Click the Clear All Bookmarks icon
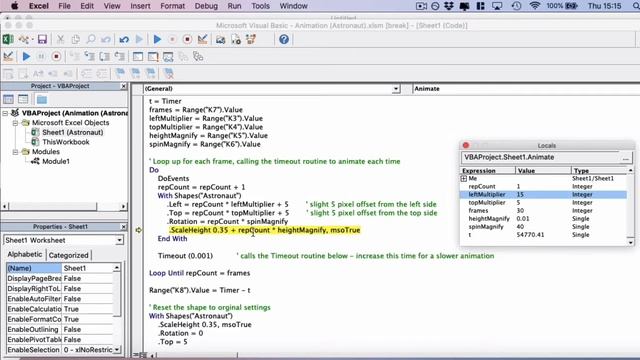 pyautogui.click(x=169, y=73)
